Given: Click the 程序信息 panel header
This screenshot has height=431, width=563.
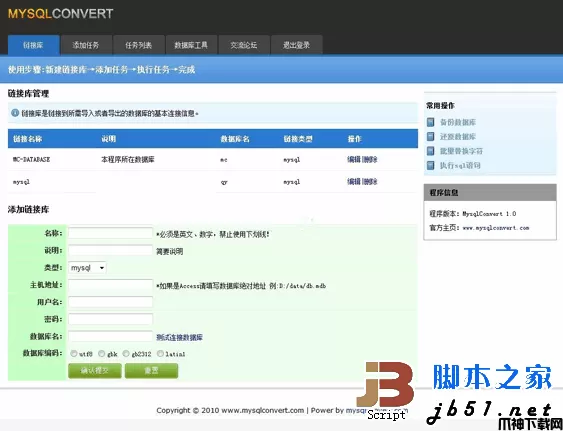Looking at the screenshot, I should [x=490, y=193].
